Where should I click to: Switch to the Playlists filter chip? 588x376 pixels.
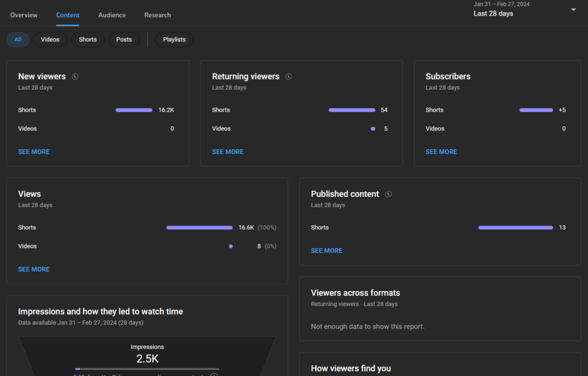pos(174,40)
